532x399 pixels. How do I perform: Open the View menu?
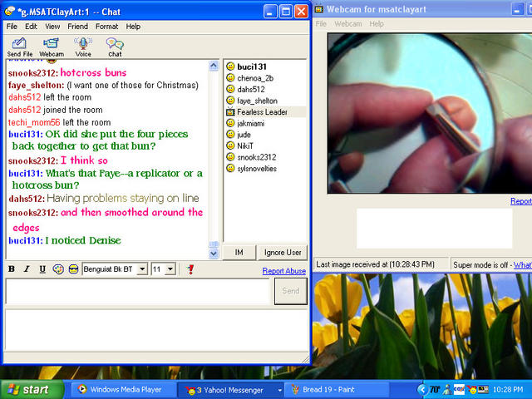click(52, 27)
